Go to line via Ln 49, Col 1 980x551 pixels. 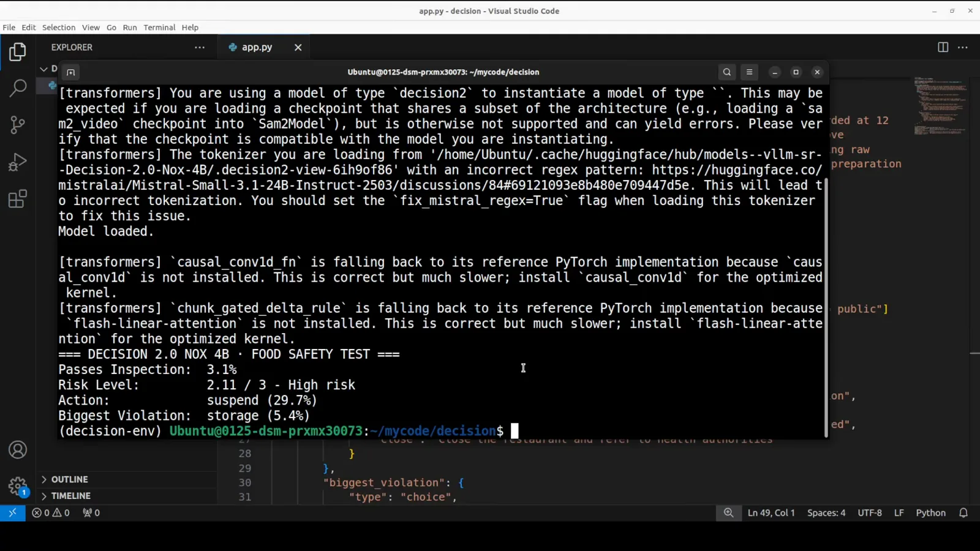(771, 513)
